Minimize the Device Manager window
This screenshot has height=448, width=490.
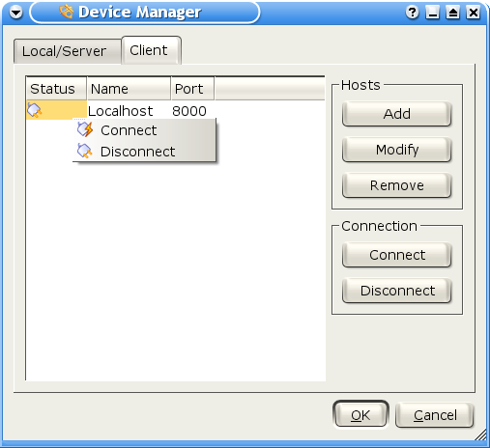click(432, 13)
